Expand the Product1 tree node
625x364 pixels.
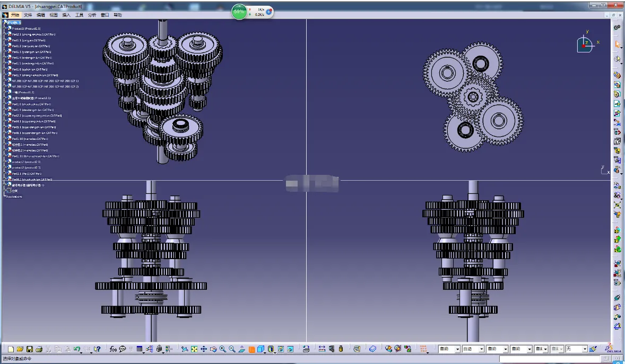[x=5, y=29]
